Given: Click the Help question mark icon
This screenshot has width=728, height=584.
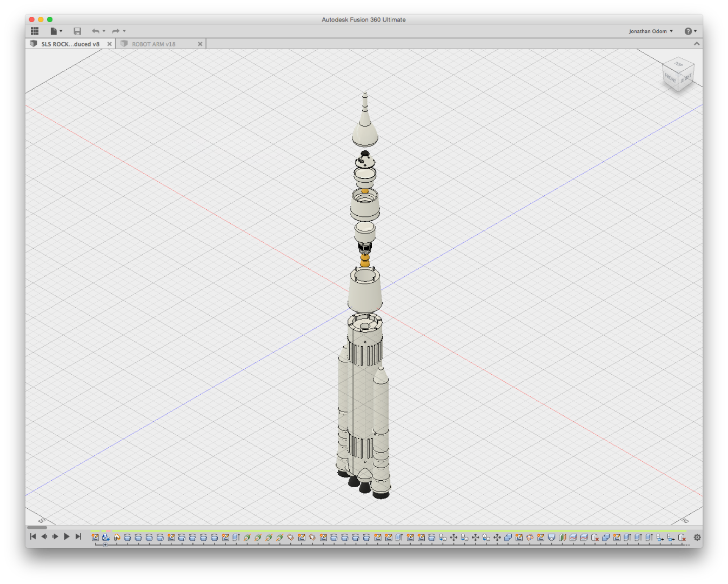Looking at the screenshot, I should (687, 31).
